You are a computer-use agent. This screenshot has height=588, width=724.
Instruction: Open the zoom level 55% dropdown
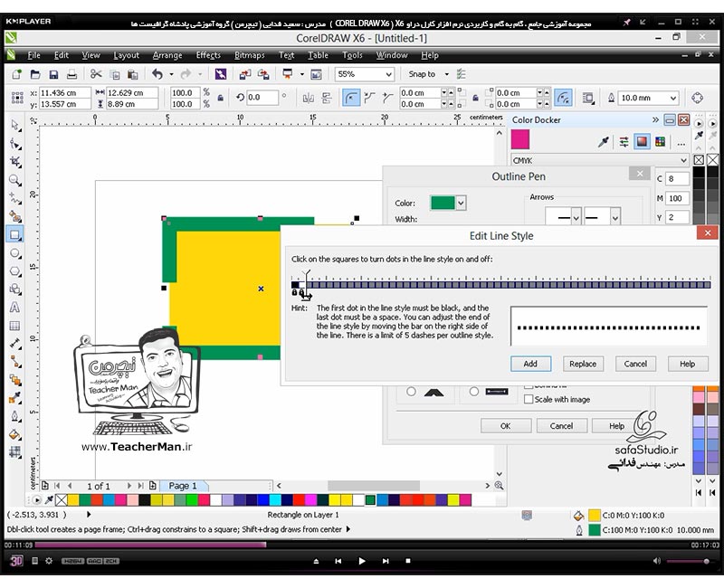[x=389, y=74]
